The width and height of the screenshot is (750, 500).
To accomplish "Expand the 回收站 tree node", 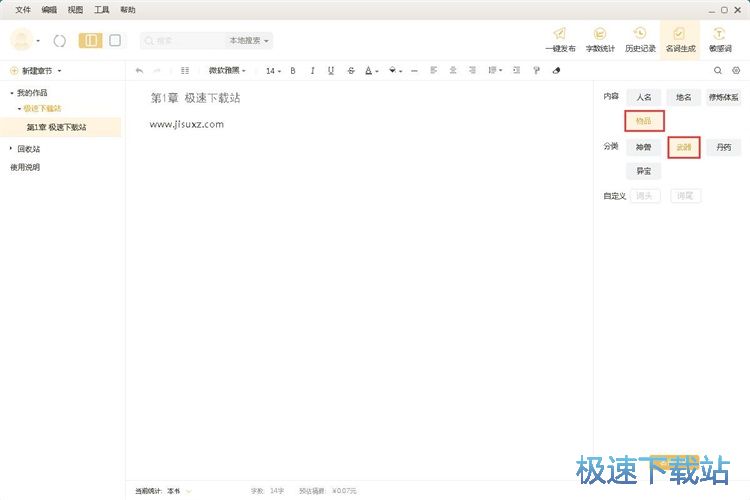I will pyautogui.click(x=11, y=149).
